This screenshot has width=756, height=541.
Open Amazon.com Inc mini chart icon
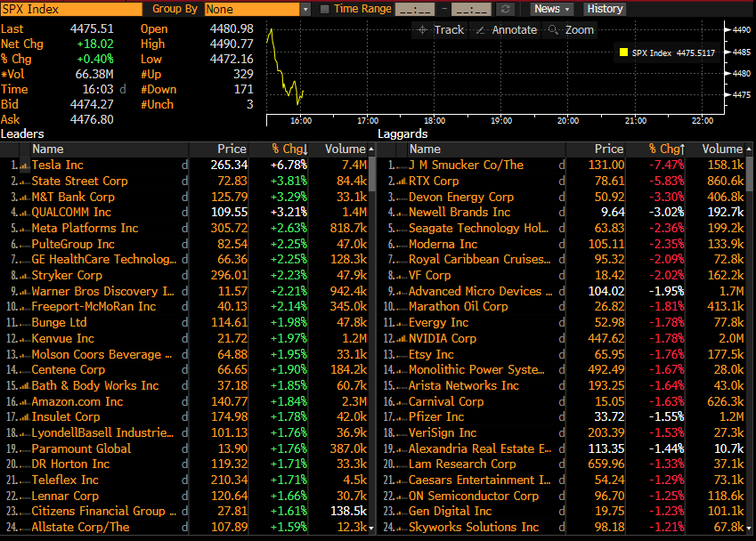click(24, 402)
